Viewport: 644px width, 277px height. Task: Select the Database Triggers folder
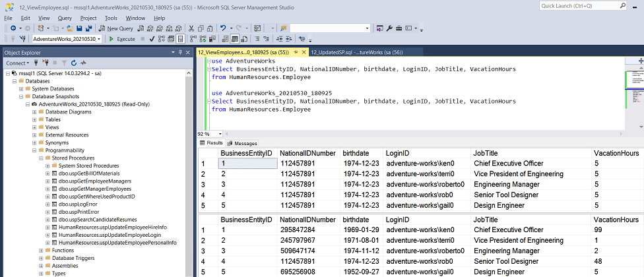click(73, 258)
